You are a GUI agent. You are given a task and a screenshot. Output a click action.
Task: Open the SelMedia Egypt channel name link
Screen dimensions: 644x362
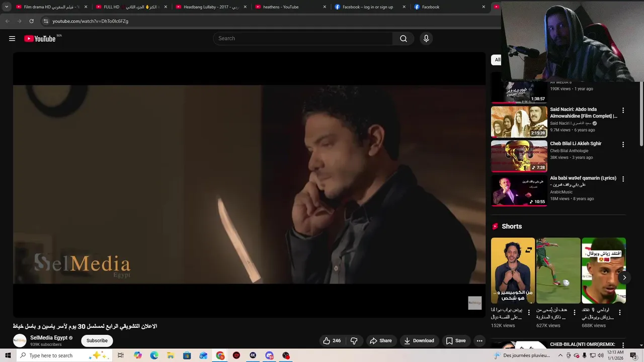pos(49,338)
